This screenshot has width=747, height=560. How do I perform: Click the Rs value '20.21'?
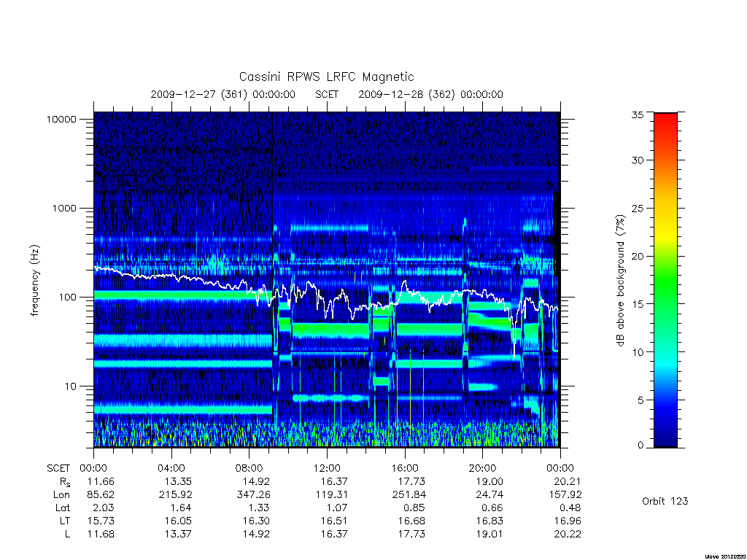[568, 481]
